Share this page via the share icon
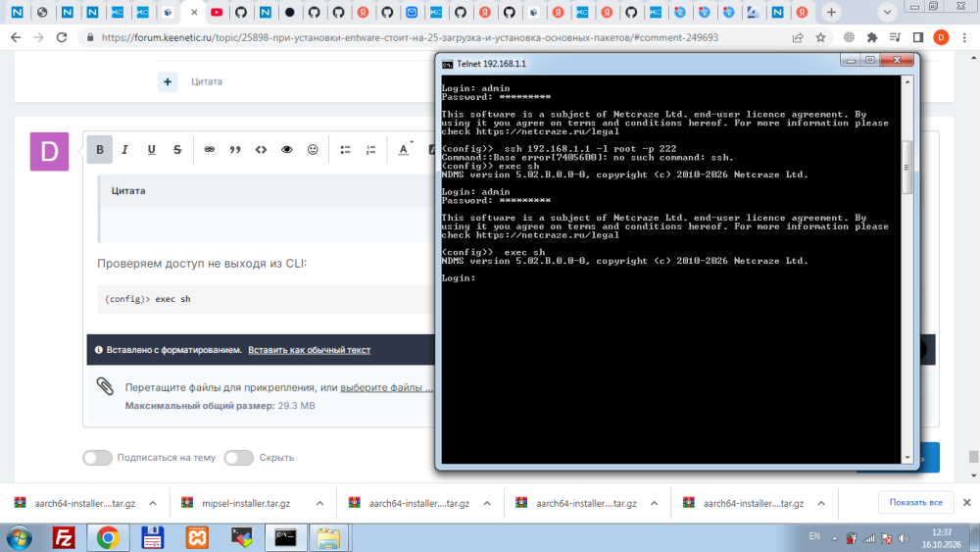Screen dimensions: 980x552 [x=798, y=37]
